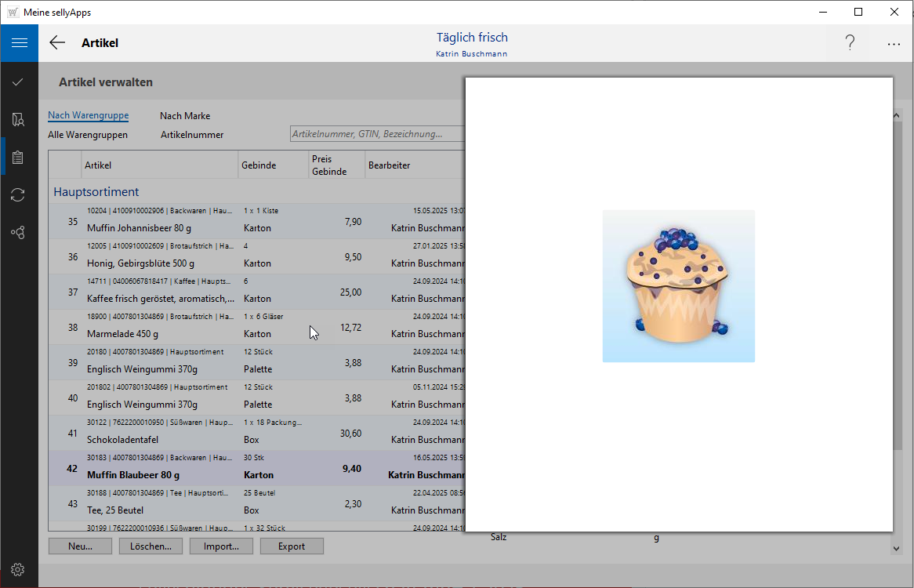The height and width of the screenshot is (588, 914).
Task: Click the checkmark icon in the sidebar
Action: coord(18,82)
